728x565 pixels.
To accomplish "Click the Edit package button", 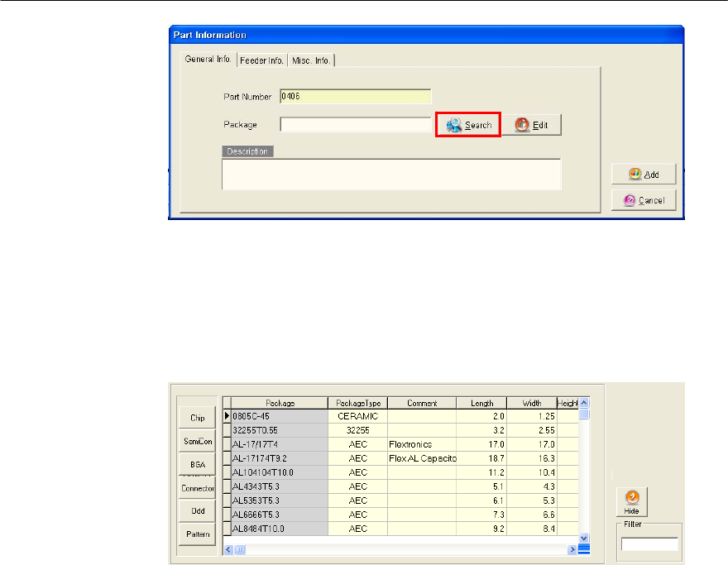I will click(532, 124).
